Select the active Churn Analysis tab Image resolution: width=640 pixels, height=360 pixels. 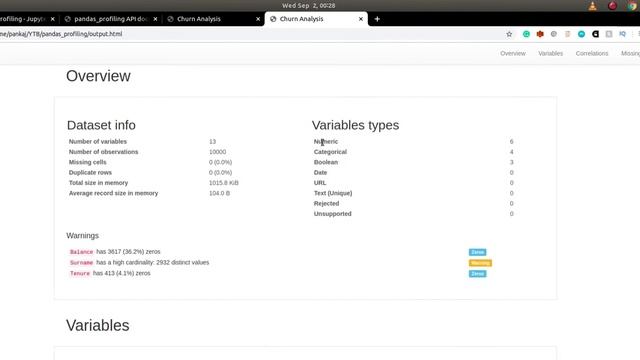coord(316,19)
